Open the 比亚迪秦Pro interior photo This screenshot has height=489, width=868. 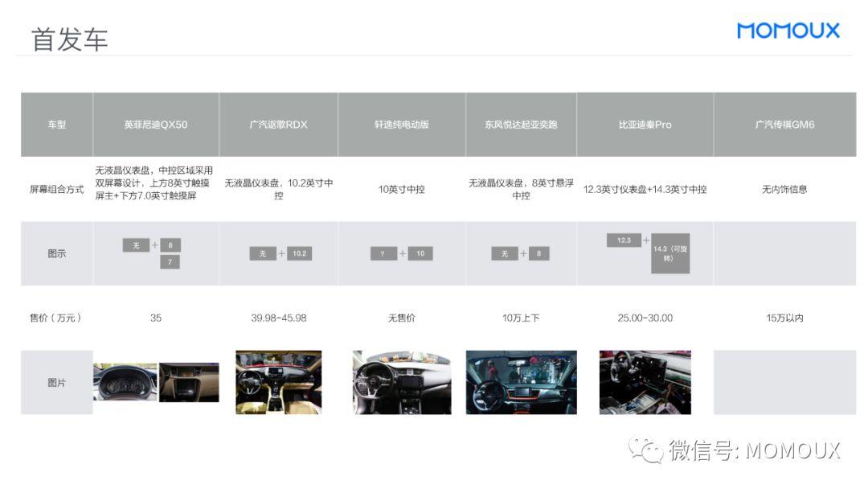pyautogui.click(x=645, y=382)
